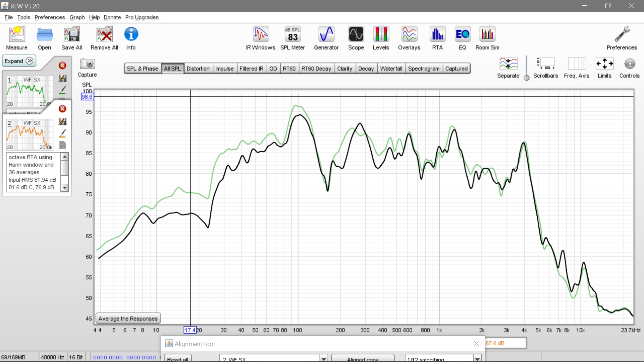Toggle graph Scrollbars
This screenshot has height=362, width=644.
(545, 68)
